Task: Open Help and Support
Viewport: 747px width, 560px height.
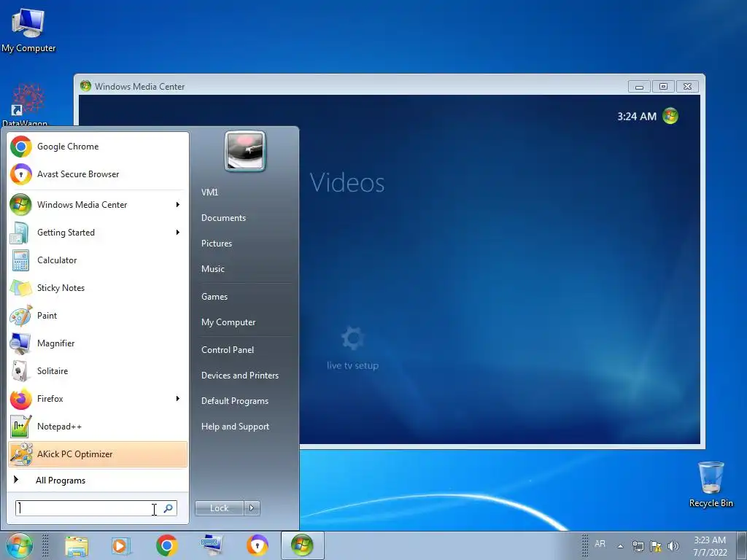Action: pyautogui.click(x=235, y=427)
